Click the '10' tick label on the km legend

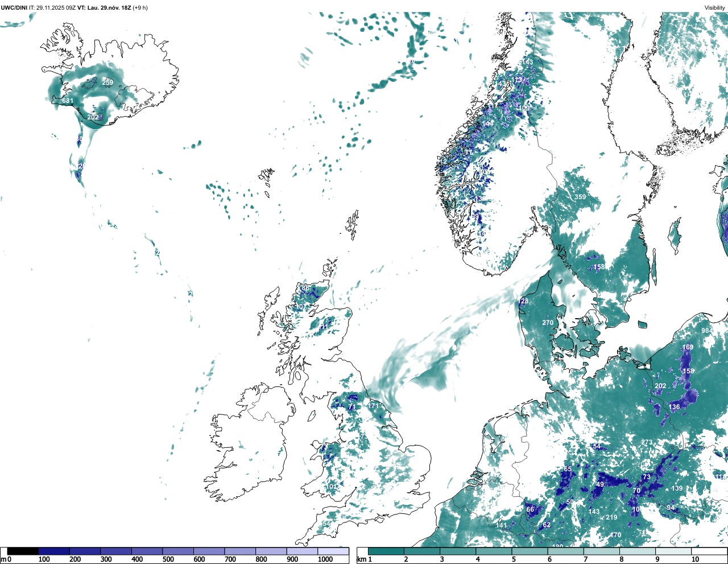[x=695, y=559]
